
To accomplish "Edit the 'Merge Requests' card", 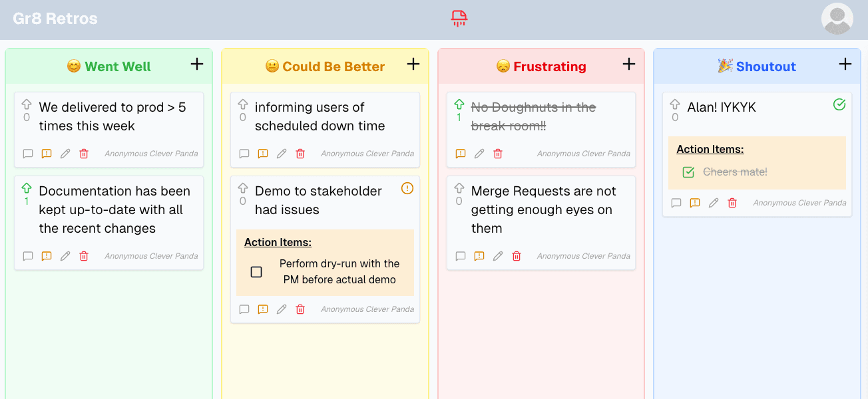I will click(x=498, y=256).
